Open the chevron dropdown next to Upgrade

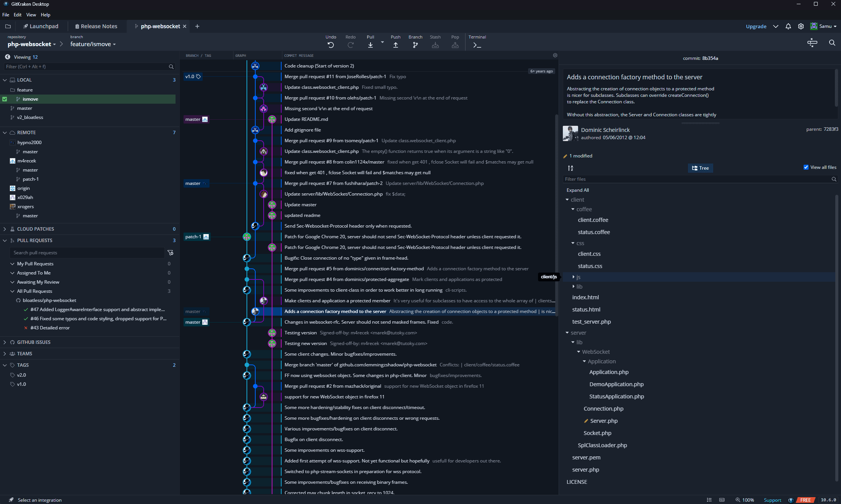(775, 26)
